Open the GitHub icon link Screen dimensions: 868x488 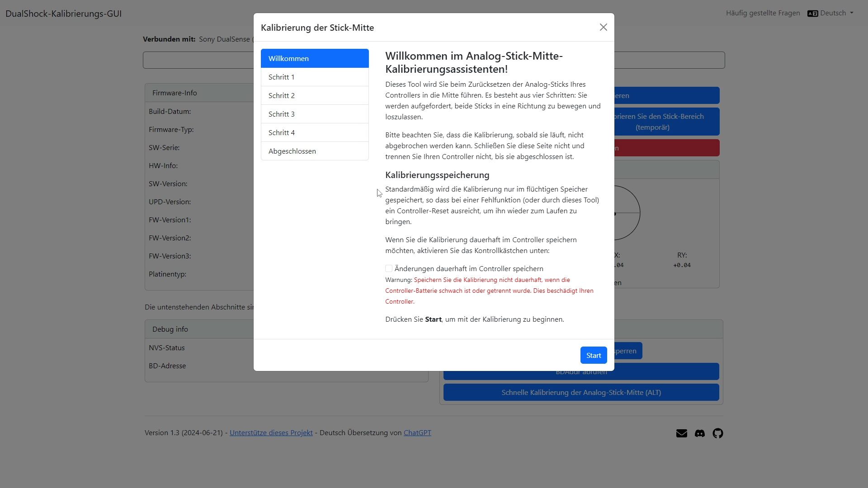pyautogui.click(x=717, y=433)
